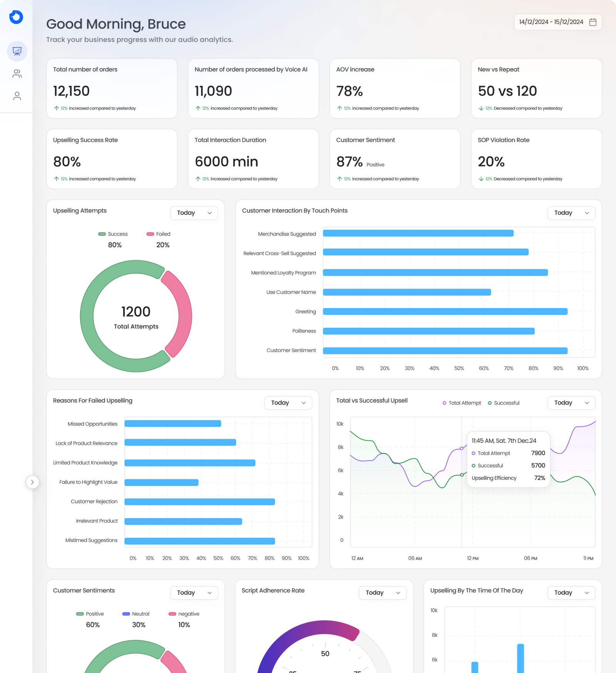Click the tallest bar in Upselling By Time chart
This screenshot has height=673, width=616.
[521, 658]
